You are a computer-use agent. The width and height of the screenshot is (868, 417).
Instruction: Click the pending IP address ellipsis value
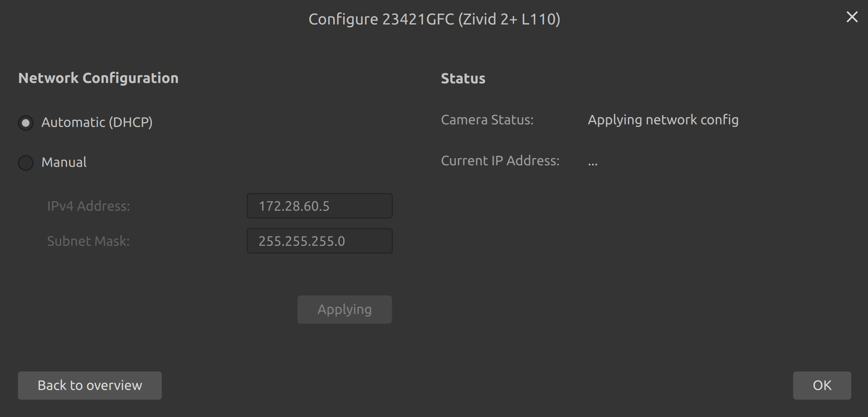pyautogui.click(x=593, y=163)
